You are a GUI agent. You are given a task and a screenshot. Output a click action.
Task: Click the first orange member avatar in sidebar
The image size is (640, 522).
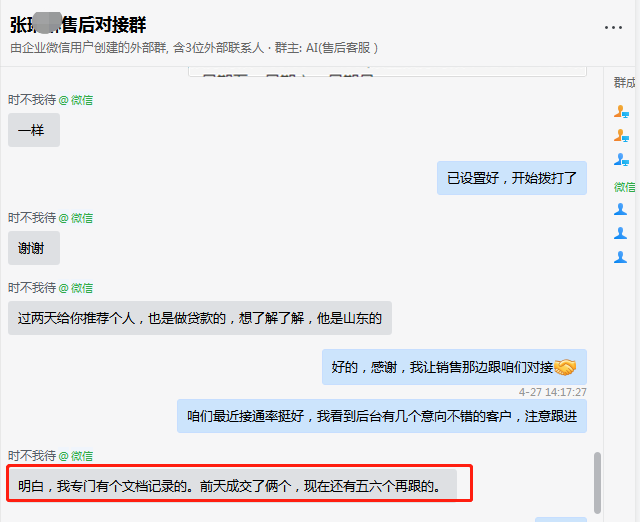point(621,112)
